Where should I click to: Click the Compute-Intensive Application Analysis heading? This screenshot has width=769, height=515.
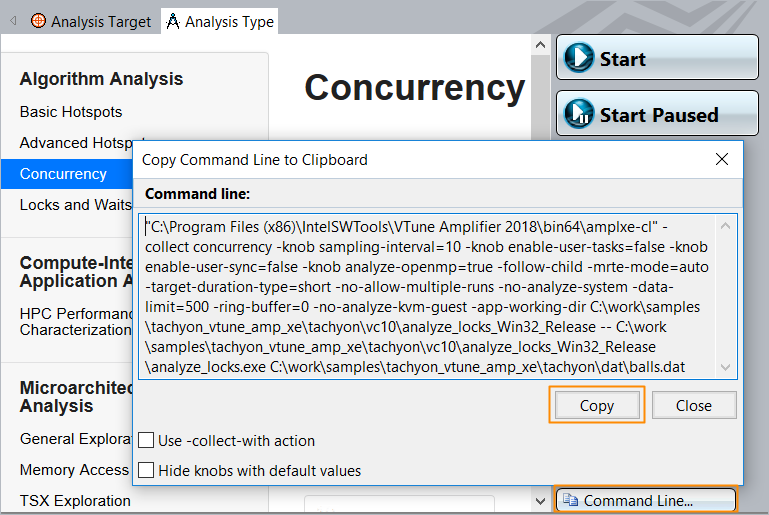pos(76,272)
